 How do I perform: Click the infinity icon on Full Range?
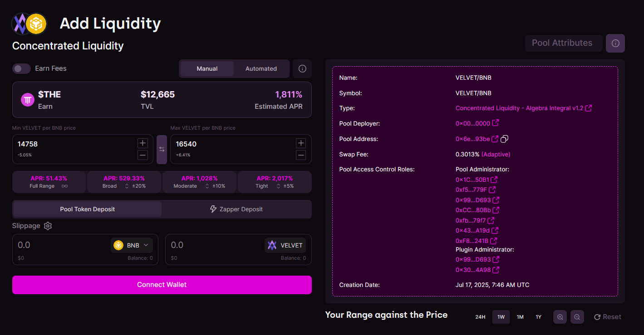coord(64,186)
